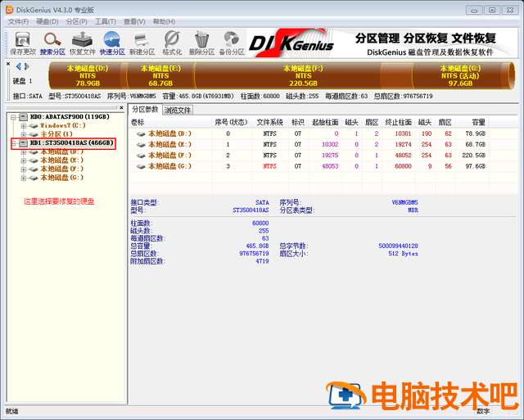Select 本地磁盘(G:) in the tree
This screenshot has height=420, width=524.
(62, 178)
